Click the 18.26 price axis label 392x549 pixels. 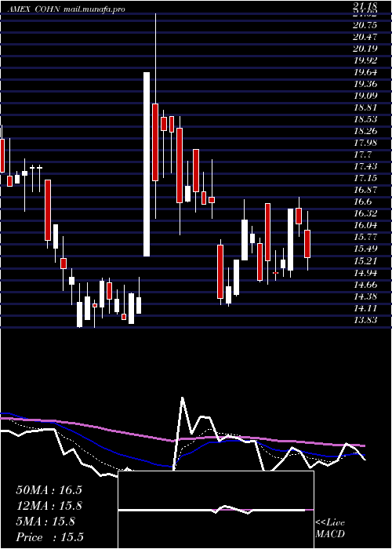pos(365,131)
